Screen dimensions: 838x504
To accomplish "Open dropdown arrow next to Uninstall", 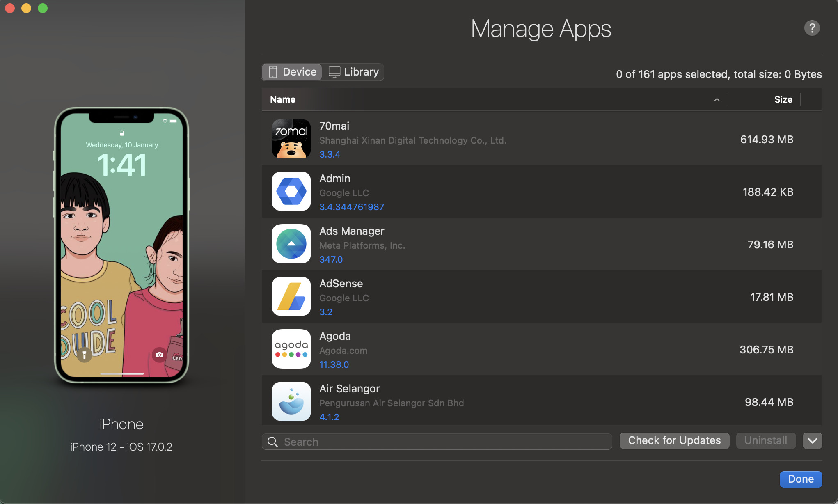I will click(812, 441).
